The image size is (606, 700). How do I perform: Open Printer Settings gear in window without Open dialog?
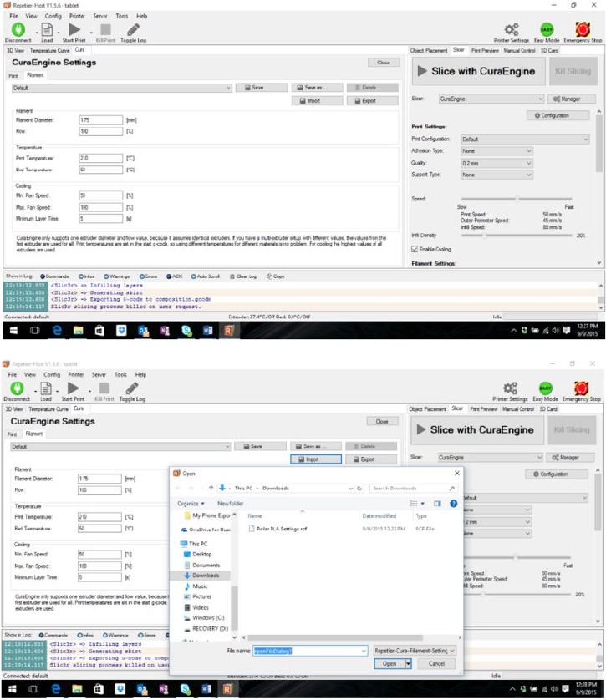coord(512,30)
